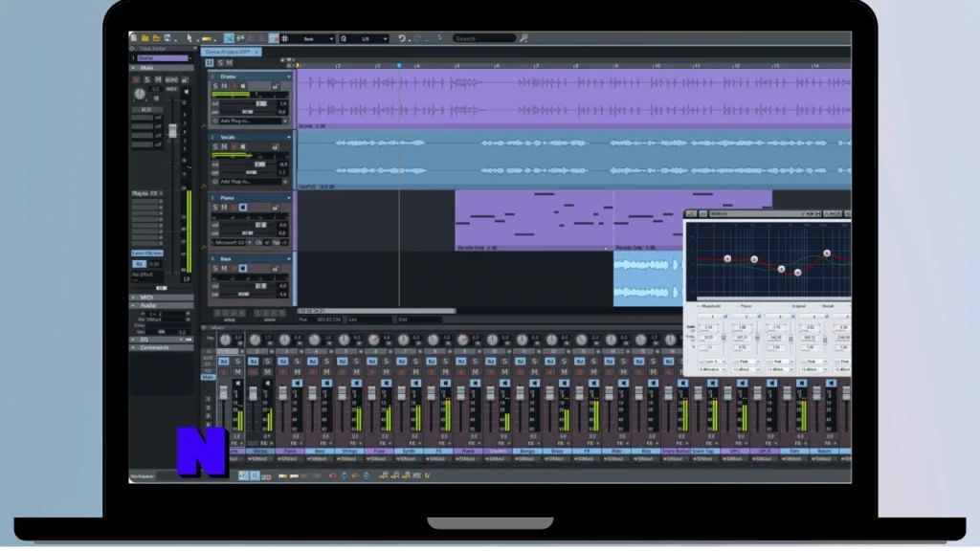The width and height of the screenshot is (980, 551).
Task: Click the Track Editor volume fader
Action: 172,130
